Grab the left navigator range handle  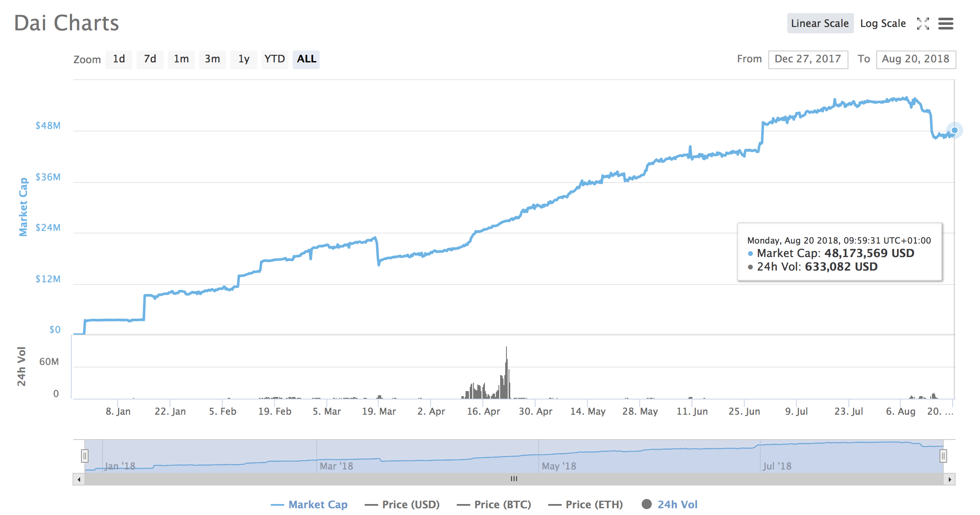coord(85,456)
